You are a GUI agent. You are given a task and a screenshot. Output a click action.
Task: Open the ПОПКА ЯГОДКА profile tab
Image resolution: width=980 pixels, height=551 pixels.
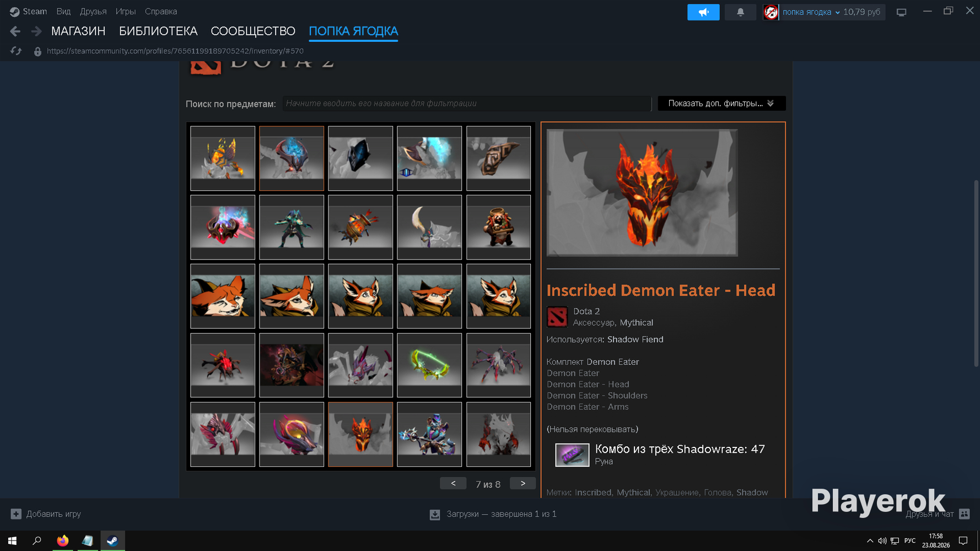click(353, 31)
